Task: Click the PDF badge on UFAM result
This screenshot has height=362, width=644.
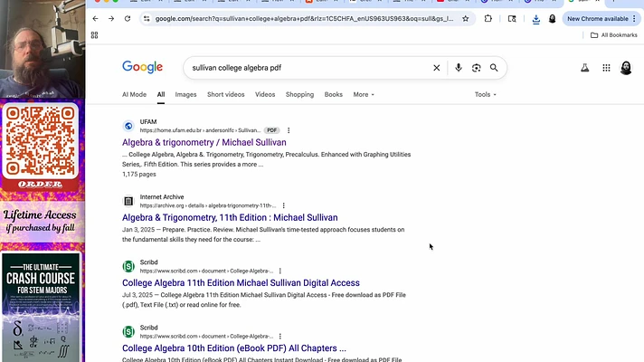Action: click(271, 130)
